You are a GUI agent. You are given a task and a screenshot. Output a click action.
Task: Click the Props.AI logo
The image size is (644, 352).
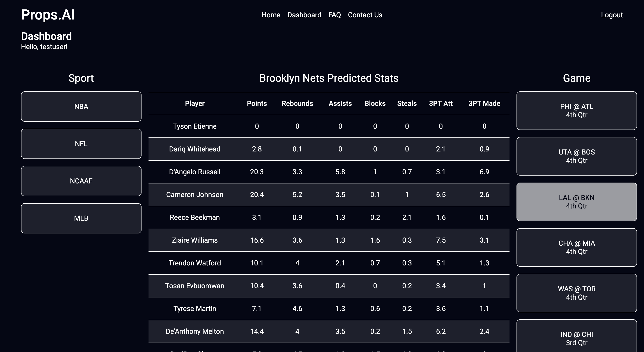(48, 15)
